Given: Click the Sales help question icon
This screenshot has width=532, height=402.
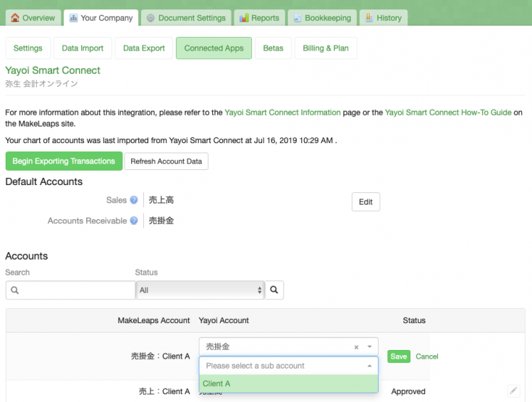Looking at the screenshot, I should (134, 200).
